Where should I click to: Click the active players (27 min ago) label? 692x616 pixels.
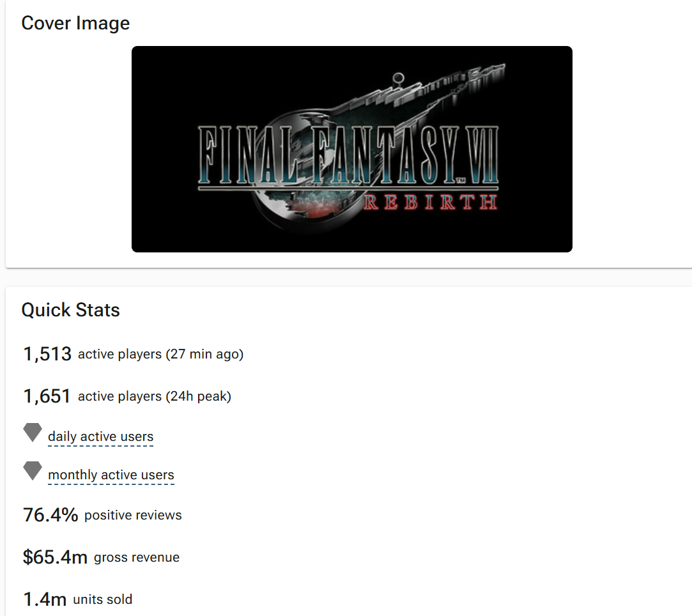(160, 355)
